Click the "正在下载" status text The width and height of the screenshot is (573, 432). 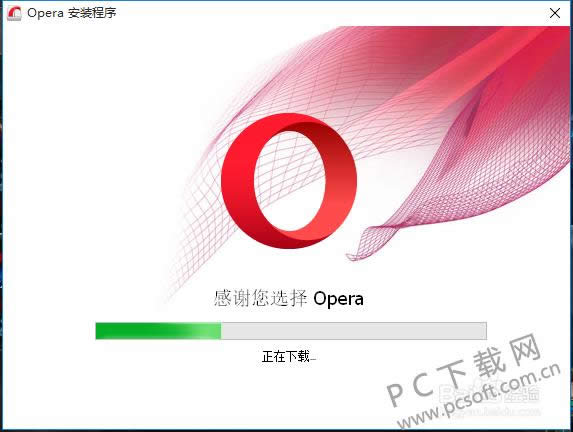point(285,356)
